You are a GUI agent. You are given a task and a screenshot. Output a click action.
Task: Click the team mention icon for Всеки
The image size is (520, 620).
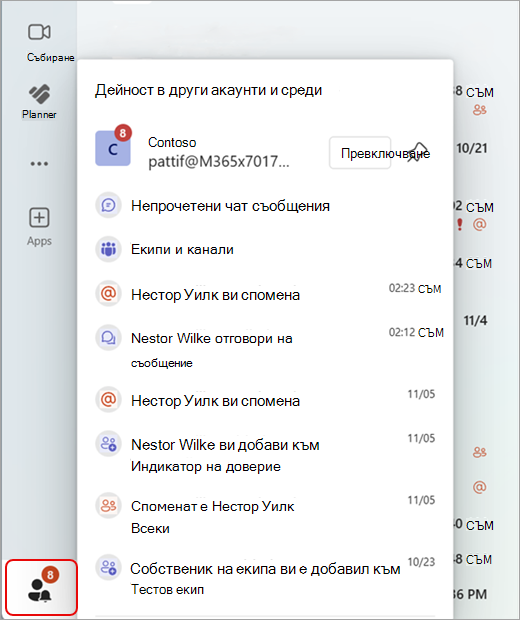pos(108,505)
